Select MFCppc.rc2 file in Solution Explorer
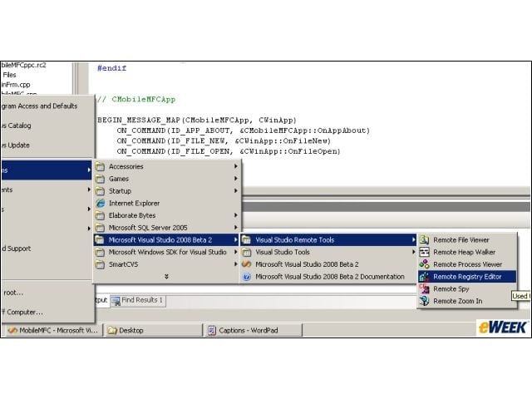This screenshot has height=399, width=532. click(23, 65)
